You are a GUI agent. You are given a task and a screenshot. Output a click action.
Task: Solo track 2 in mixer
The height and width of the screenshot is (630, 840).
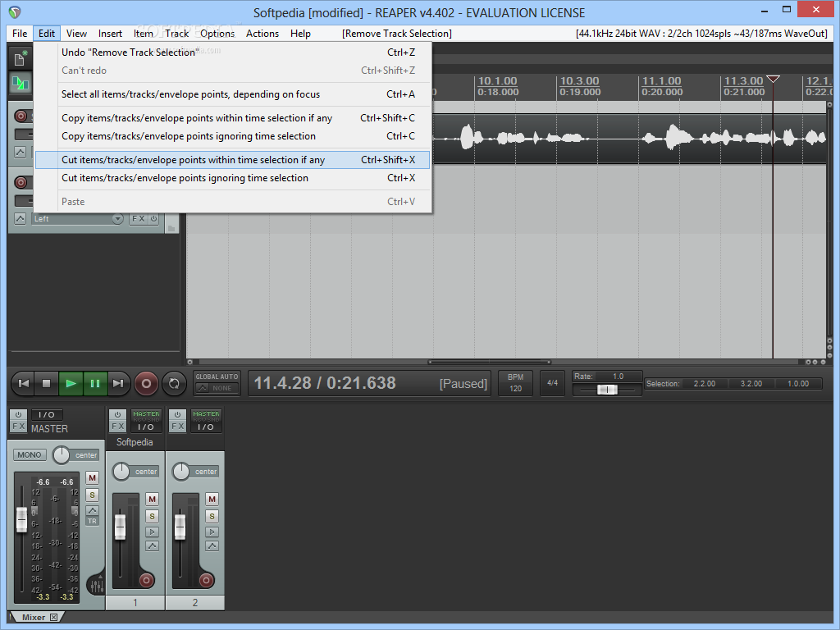212,517
